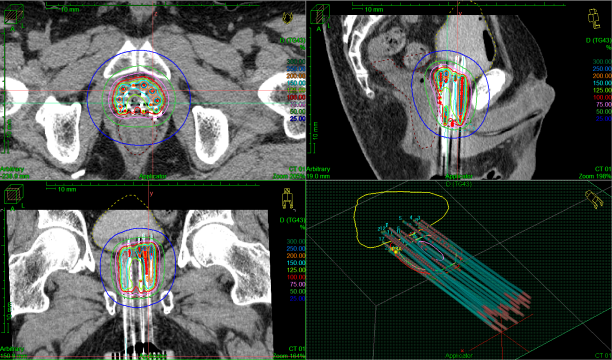Click the orientation cube in the axial view

[x=14, y=15]
